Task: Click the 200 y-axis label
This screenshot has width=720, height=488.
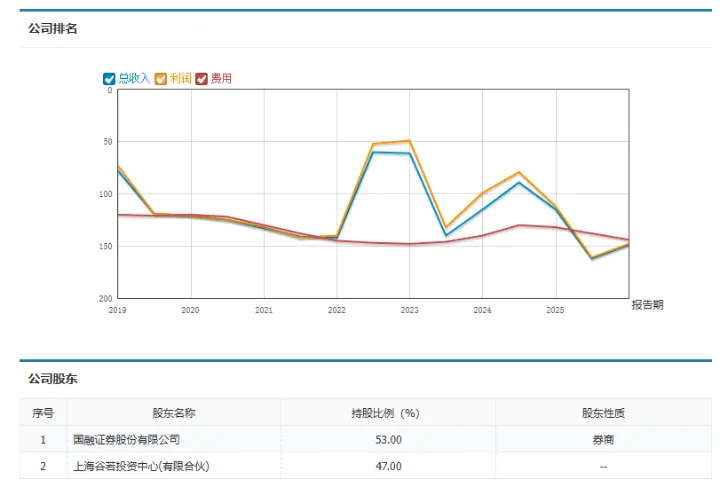Action: pyautogui.click(x=106, y=298)
